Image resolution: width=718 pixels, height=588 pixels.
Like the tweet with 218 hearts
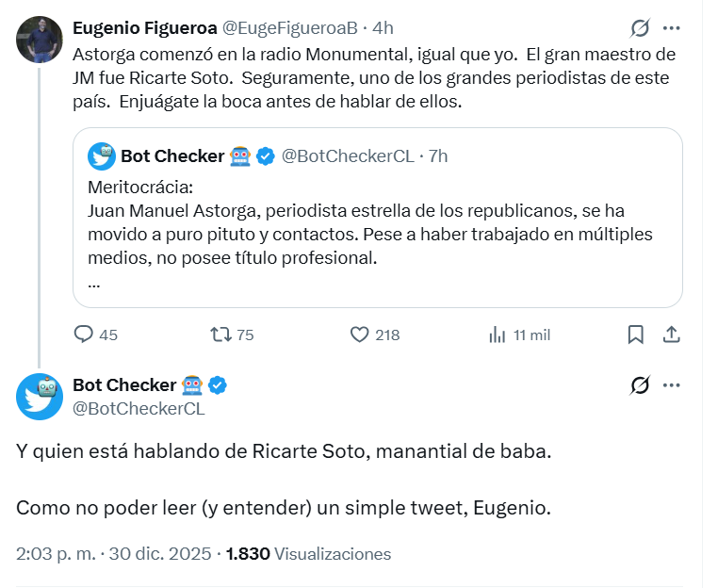[359, 335]
